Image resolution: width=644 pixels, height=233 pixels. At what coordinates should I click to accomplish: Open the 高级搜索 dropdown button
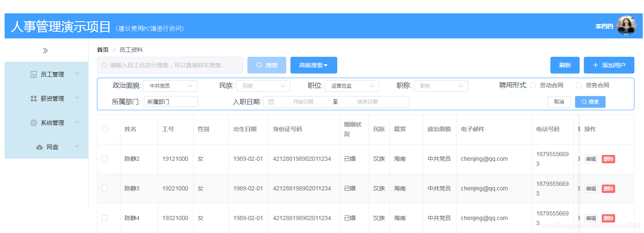click(x=314, y=65)
